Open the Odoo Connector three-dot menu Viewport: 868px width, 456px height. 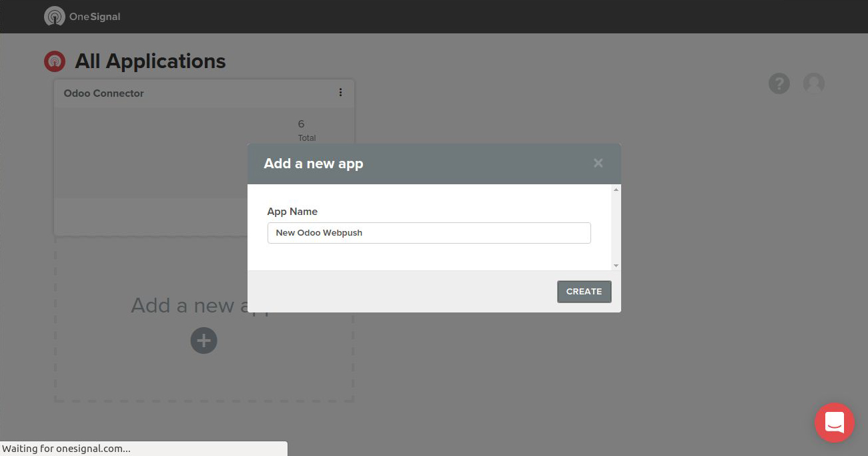pos(340,93)
